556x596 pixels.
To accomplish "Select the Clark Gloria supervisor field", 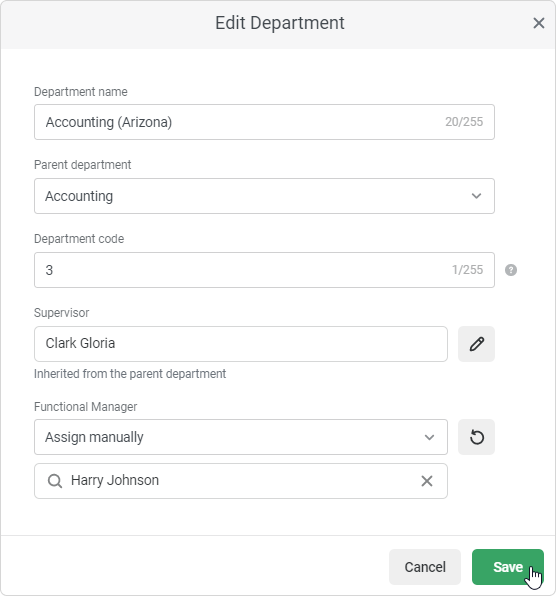I will 241,344.
